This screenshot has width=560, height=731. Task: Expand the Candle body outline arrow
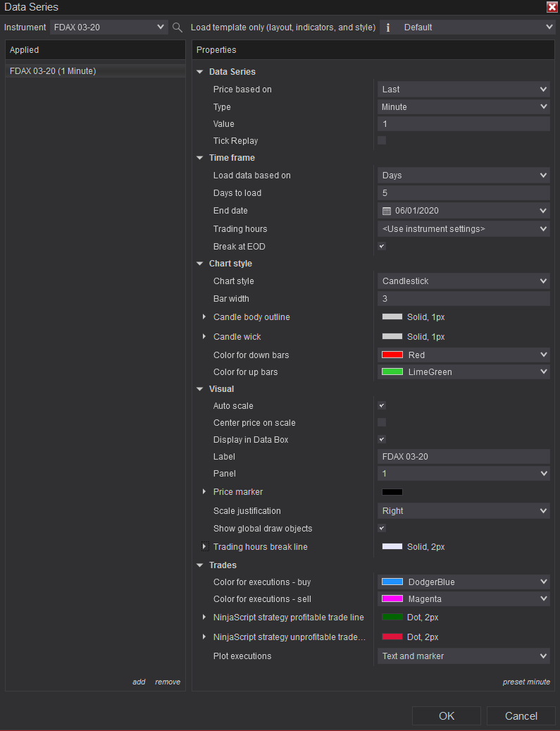point(204,317)
